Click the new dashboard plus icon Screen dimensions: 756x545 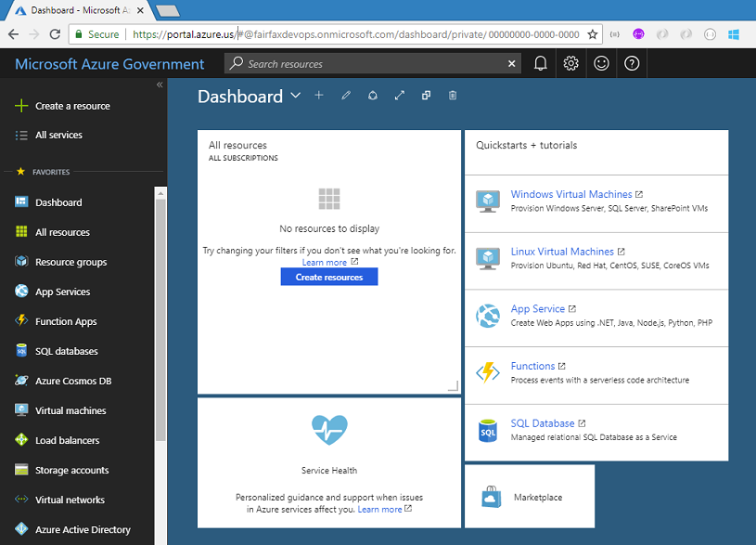[319, 96]
